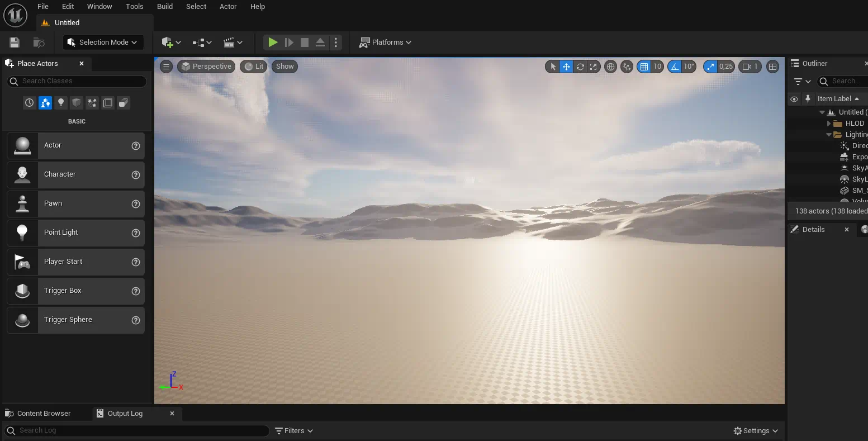Toggle rotation angle snapping
The height and width of the screenshot is (441, 868).
pos(675,67)
